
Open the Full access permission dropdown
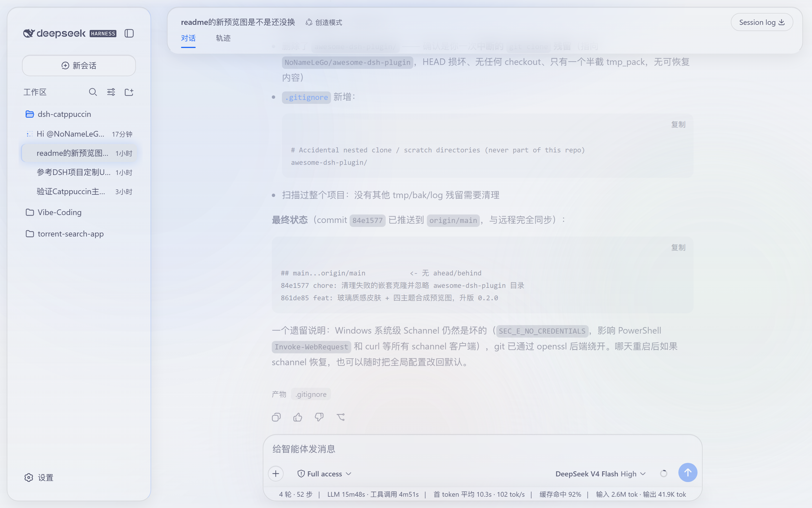[x=324, y=474]
